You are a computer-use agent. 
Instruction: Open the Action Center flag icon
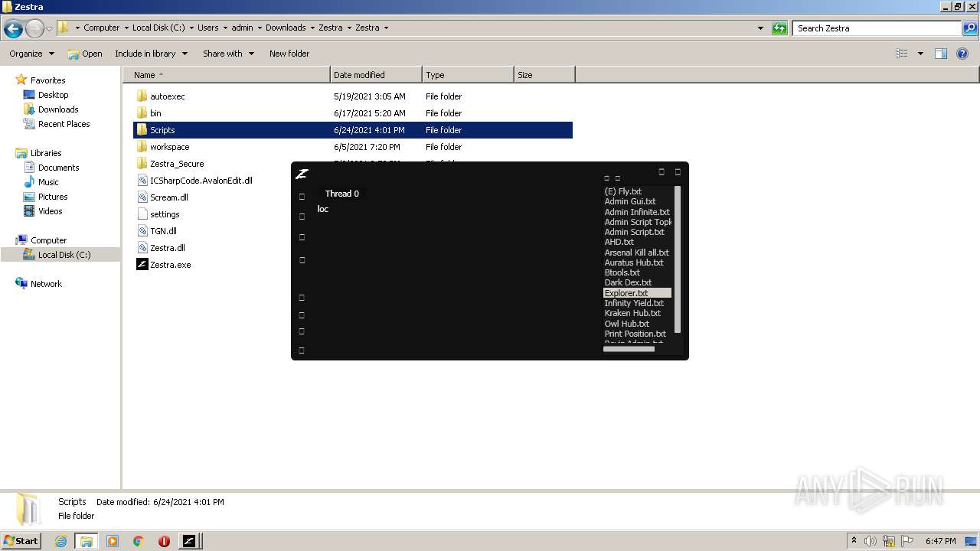coord(906,541)
